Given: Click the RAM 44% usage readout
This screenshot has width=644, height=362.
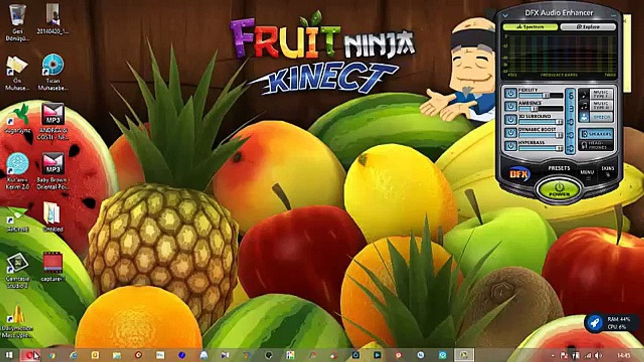Looking at the screenshot, I should (x=618, y=319).
